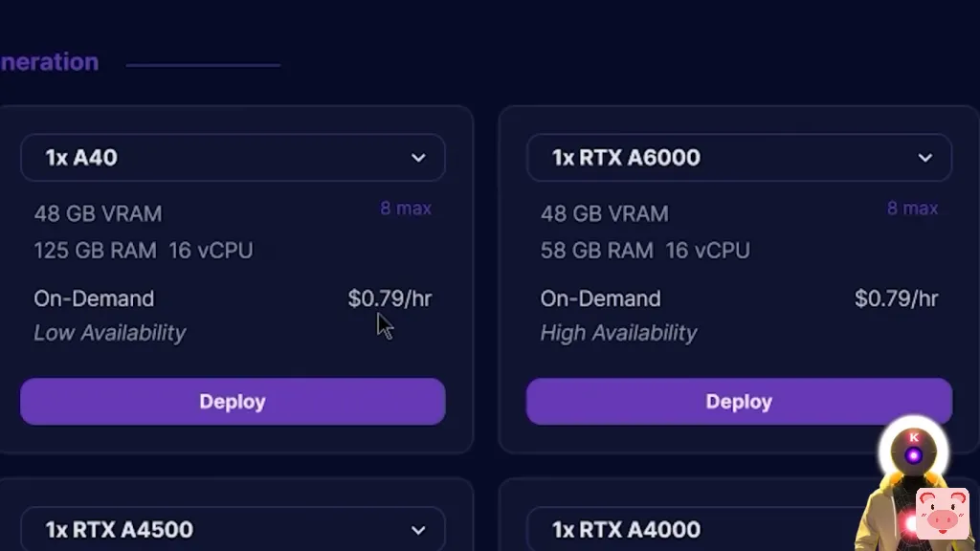Image resolution: width=980 pixels, height=551 pixels.
Task: Select On-Demand pricing on the A40 card
Action: 94,298
